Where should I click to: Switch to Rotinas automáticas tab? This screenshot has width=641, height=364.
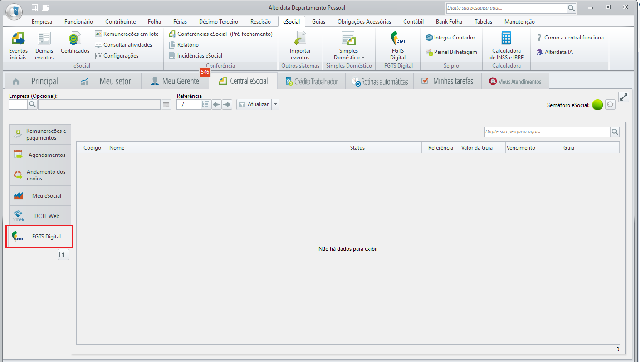380,82
